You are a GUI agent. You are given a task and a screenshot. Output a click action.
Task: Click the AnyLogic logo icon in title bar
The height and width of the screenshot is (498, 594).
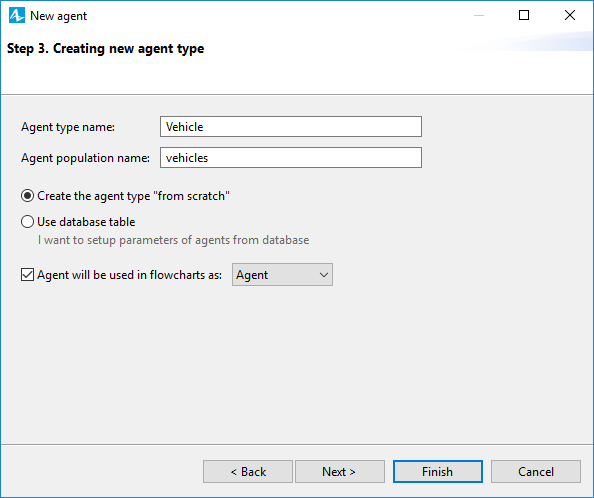point(17,16)
